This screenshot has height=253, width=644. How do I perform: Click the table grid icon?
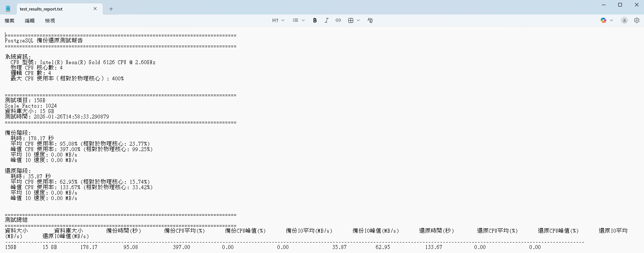tap(351, 21)
